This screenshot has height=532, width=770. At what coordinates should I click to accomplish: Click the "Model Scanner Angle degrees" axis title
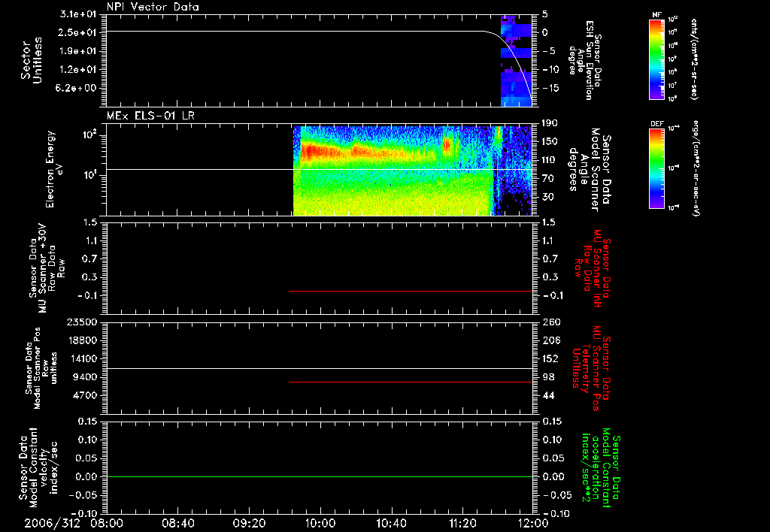pyautogui.click(x=590, y=170)
